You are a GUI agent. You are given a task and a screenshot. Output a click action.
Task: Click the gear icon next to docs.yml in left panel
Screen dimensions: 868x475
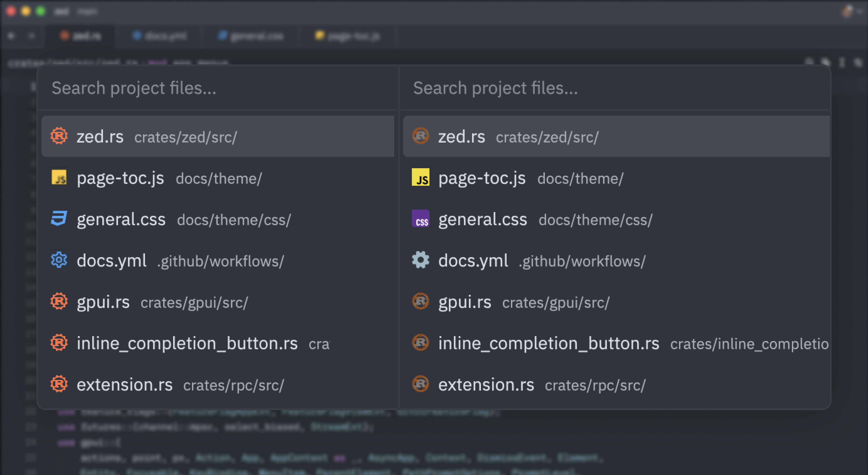59,260
